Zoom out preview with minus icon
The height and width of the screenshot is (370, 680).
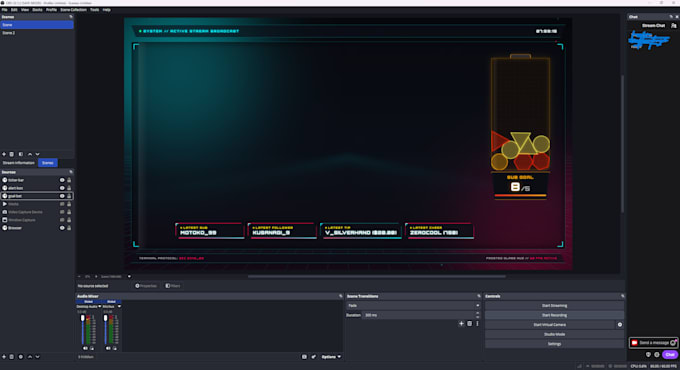click(79, 276)
